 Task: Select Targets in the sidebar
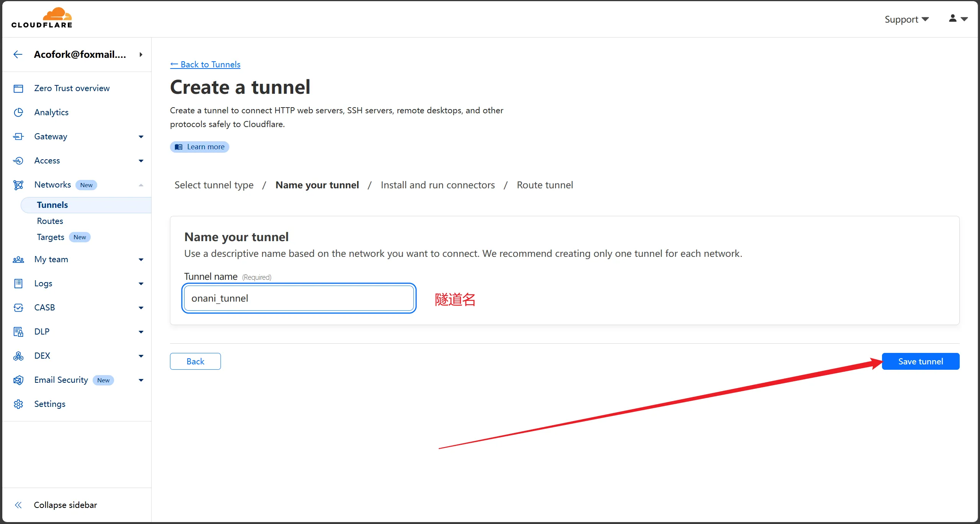point(51,237)
